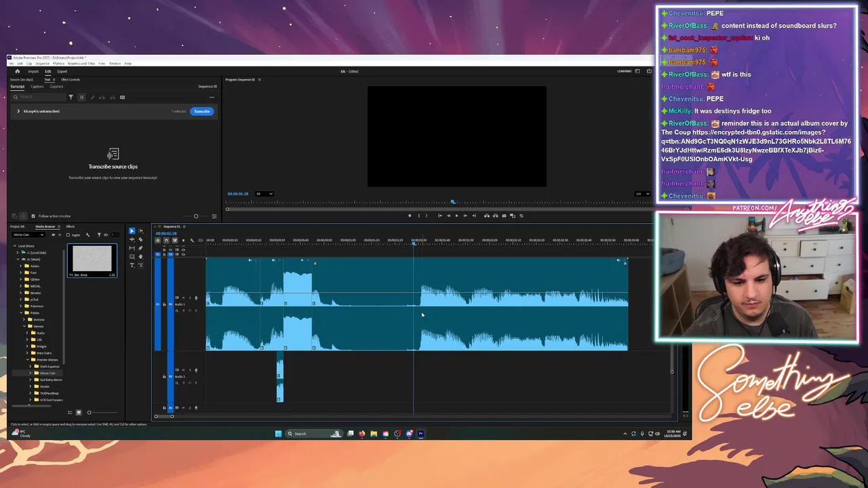The image size is (868, 488).
Task: Step forward one frame in Program monitor
Action: 465,216
